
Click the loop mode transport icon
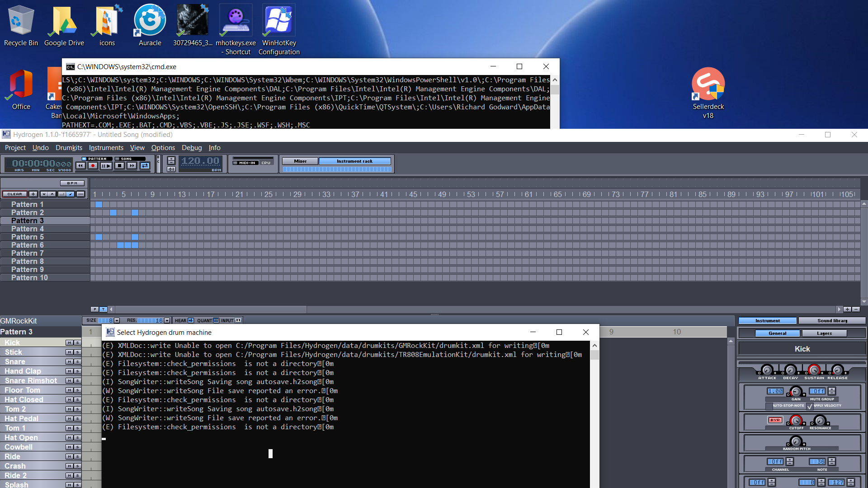click(145, 165)
